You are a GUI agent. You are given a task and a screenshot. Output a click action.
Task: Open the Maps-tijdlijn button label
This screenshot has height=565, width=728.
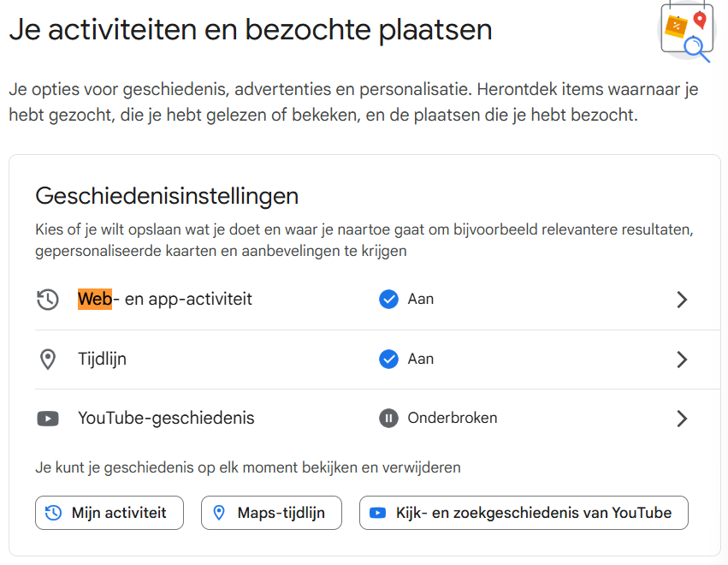(x=282, y=513)
